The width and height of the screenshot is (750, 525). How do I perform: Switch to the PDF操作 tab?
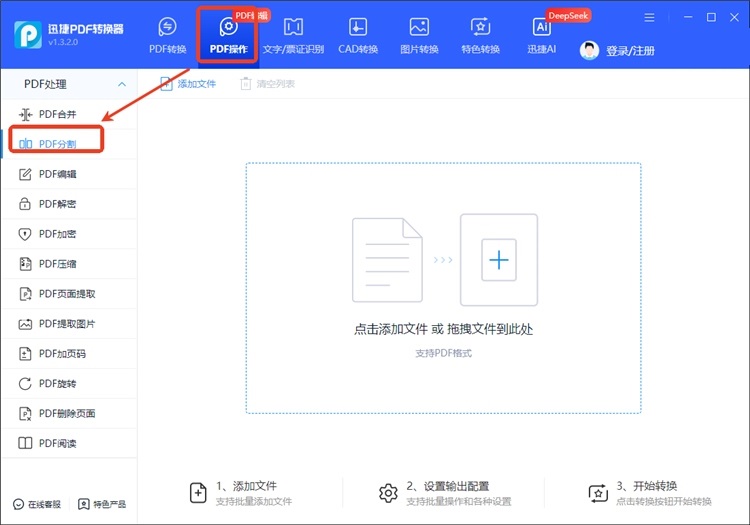coord(228,34)
